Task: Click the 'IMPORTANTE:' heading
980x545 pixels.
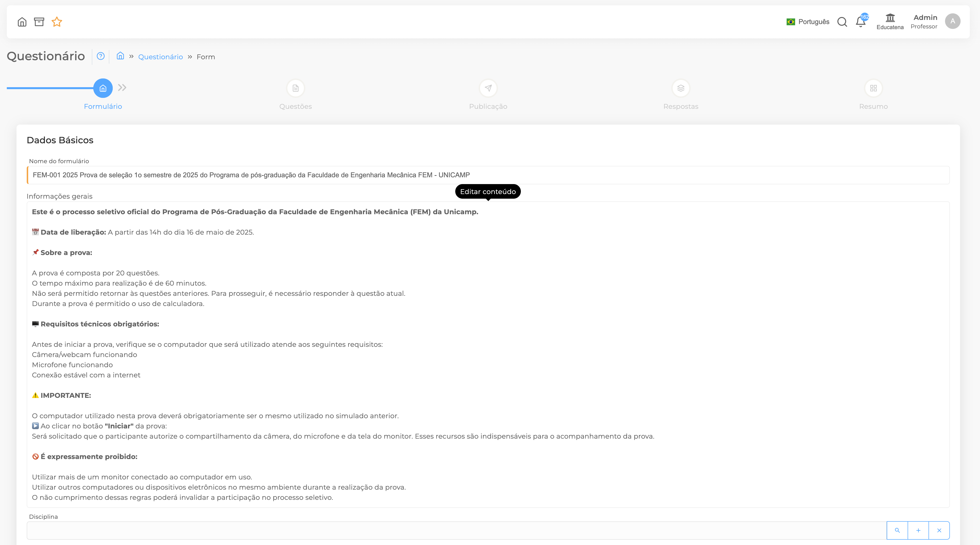Action: coord(61,396)
